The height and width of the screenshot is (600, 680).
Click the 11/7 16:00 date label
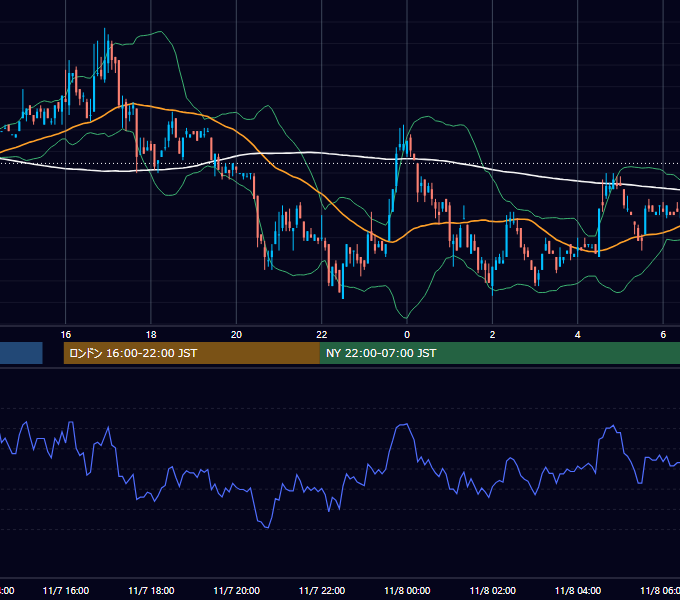(66, 591)
